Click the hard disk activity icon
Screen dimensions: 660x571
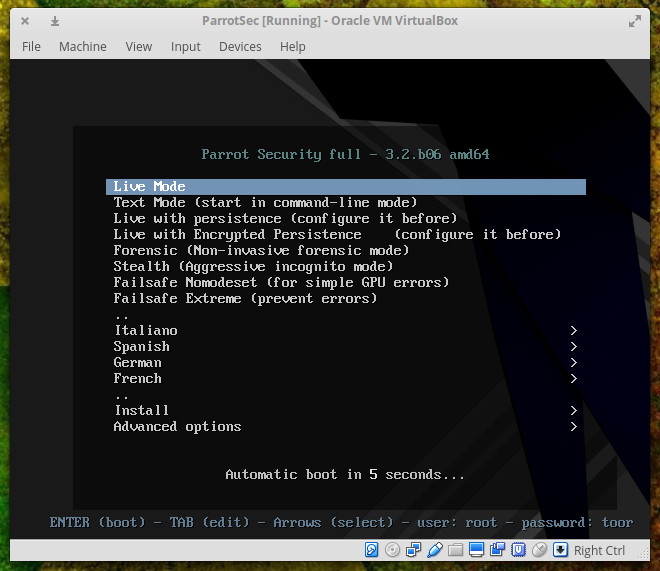tap(371, 550)
